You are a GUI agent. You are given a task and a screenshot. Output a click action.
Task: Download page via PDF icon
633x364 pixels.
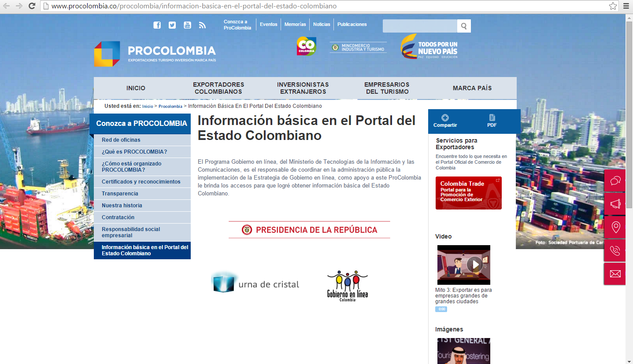coord(492,118)
